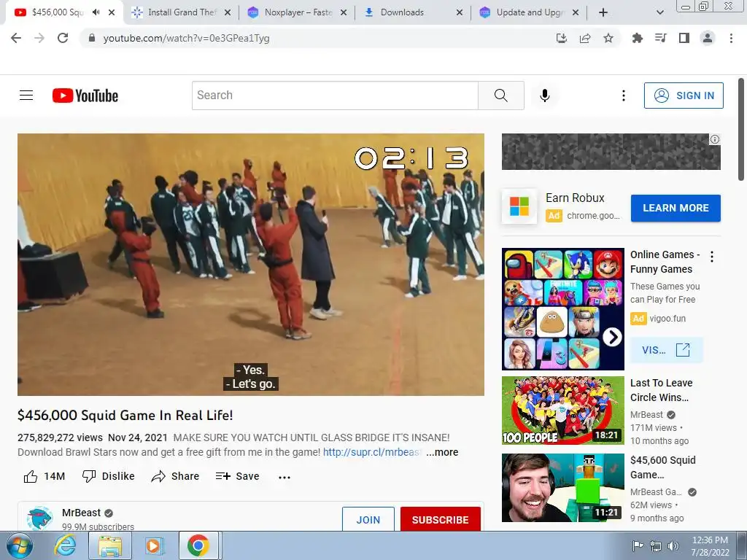Screen dimensions: 747x560
Task: Install the app via the address bar icon
Action: coord(562,38)
